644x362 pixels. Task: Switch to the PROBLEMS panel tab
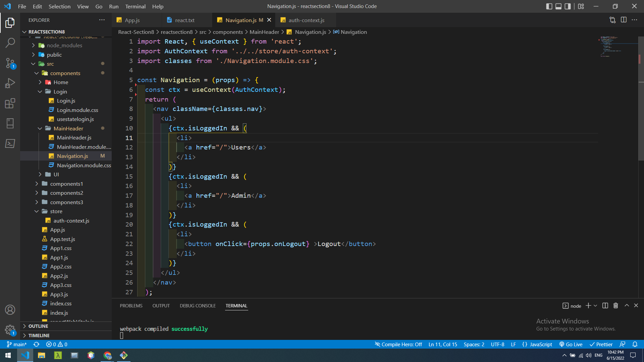coord(131,306)
